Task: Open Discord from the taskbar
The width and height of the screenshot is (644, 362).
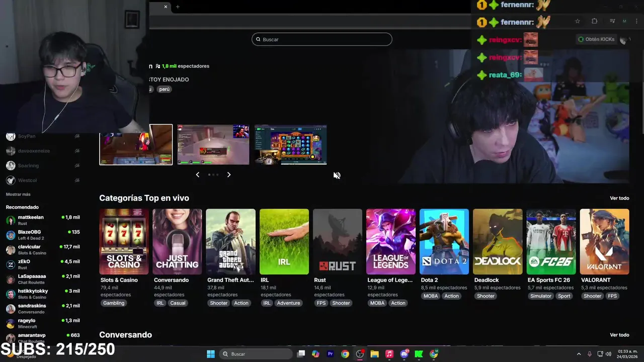Action: pyautogui.click(x=404, y=354)
